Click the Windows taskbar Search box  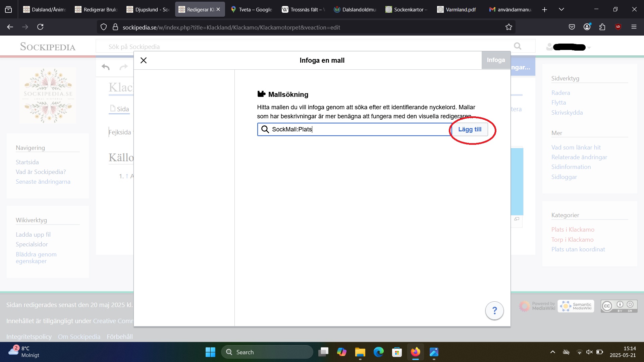point(267,352)
